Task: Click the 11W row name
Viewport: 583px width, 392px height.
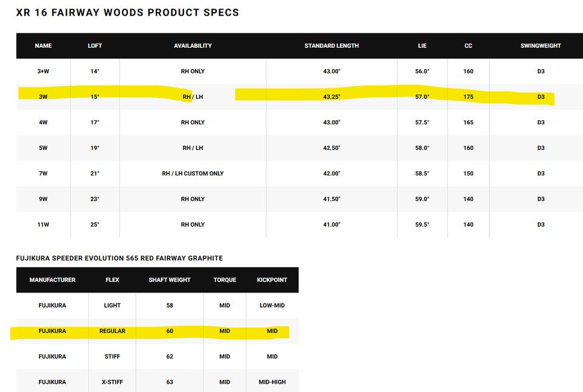Action: pyautogui.click(x=43, y=225)
